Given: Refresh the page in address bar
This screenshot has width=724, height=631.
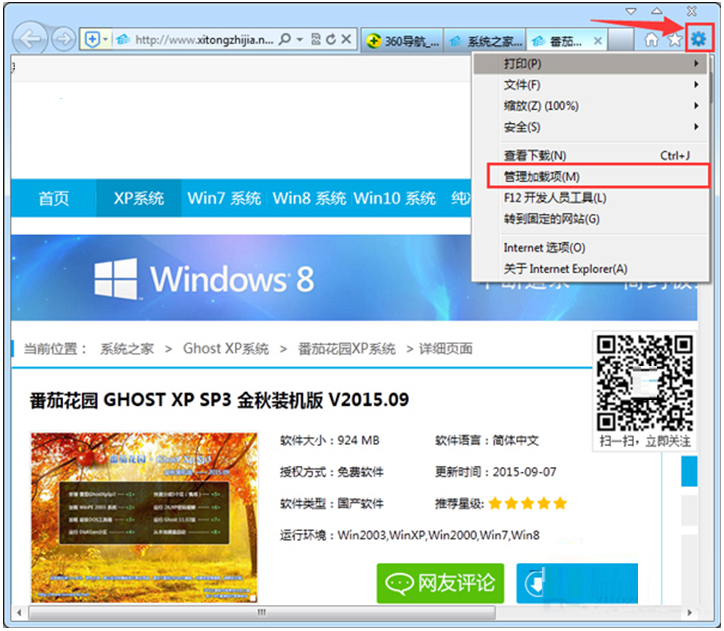Looking at the screenshot, I should 330,39.
